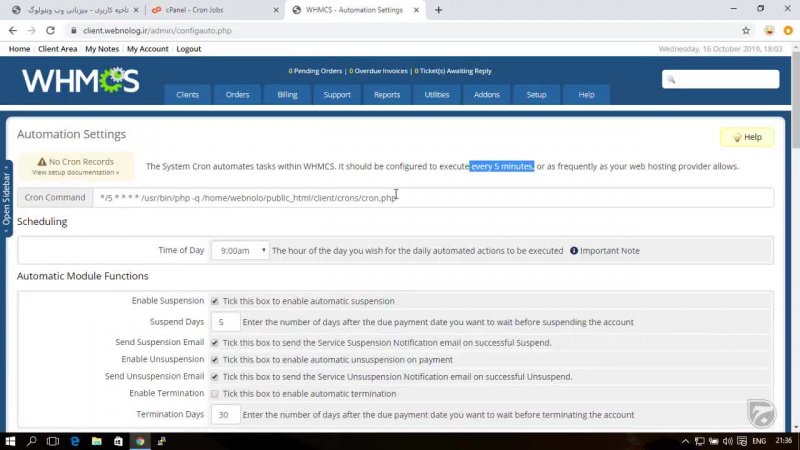Open the browser profile avatar icon
Image resolution: width=800 pixels, height=450 pixels.
click(769, 31)
